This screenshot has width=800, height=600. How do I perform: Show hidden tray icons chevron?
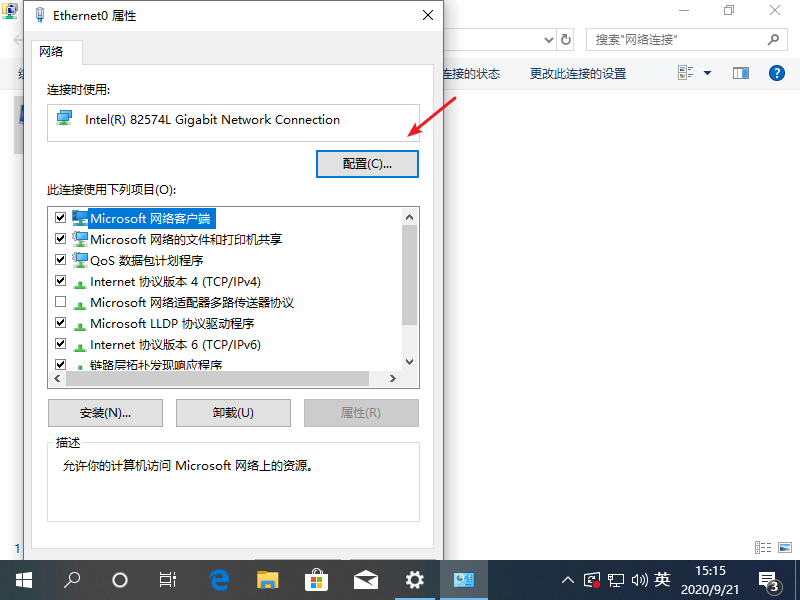(x=567, y=580)
